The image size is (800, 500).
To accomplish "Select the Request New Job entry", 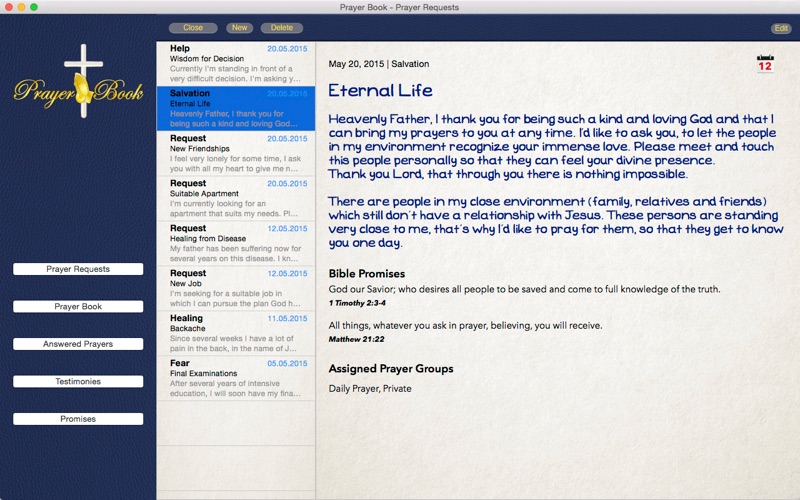I will coord(236,288).
